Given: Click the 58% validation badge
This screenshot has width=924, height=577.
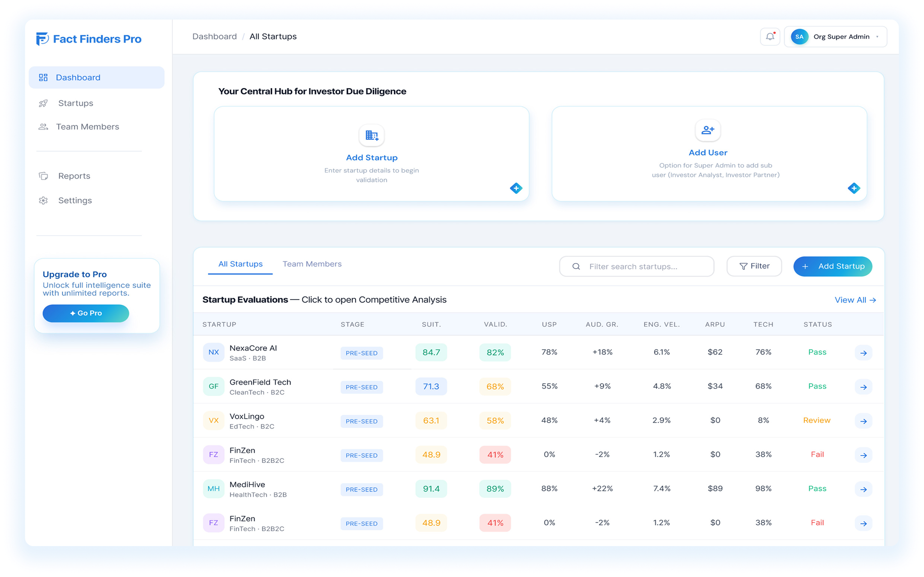Looking at the screenshot, I should (x=495, y=421).
